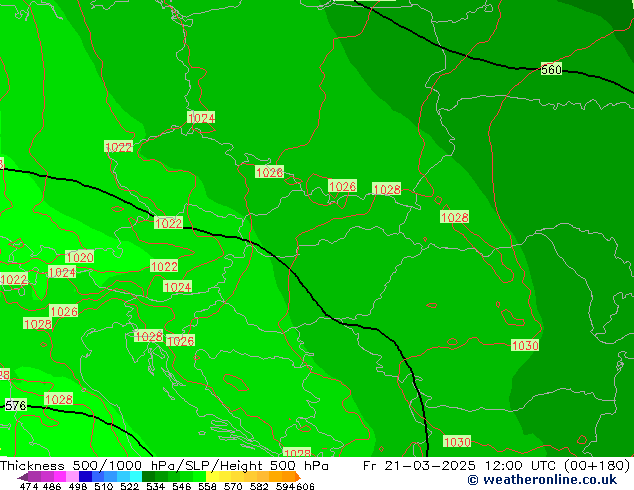Click the 1030 label nearest the 576 legend row

[x=457, y=441]
